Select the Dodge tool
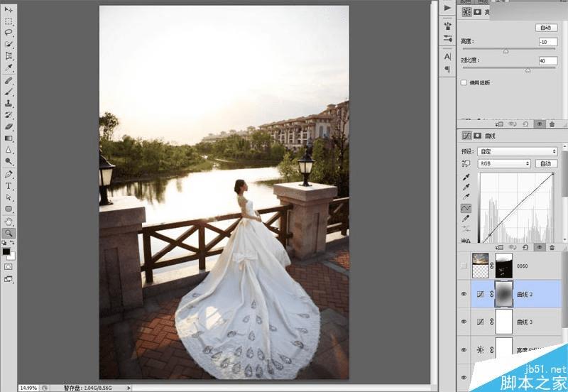The width and height of the screenshot is (568, 392). coord(9,162)
